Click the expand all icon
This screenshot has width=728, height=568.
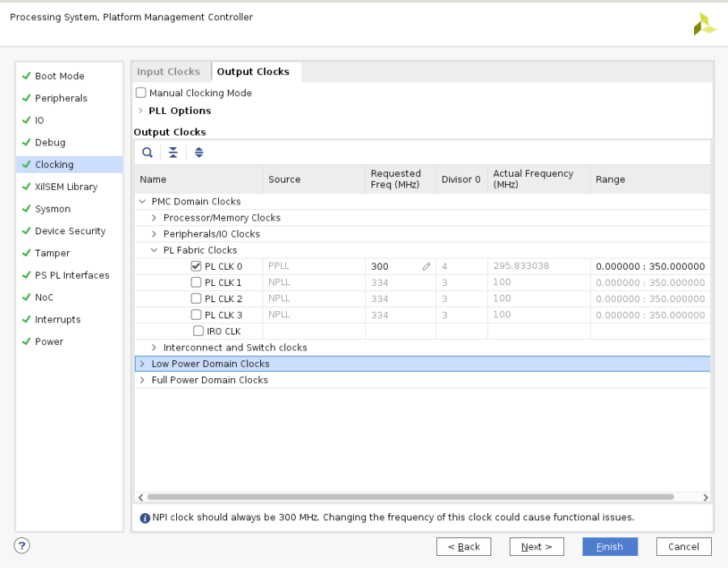[199, 152]
